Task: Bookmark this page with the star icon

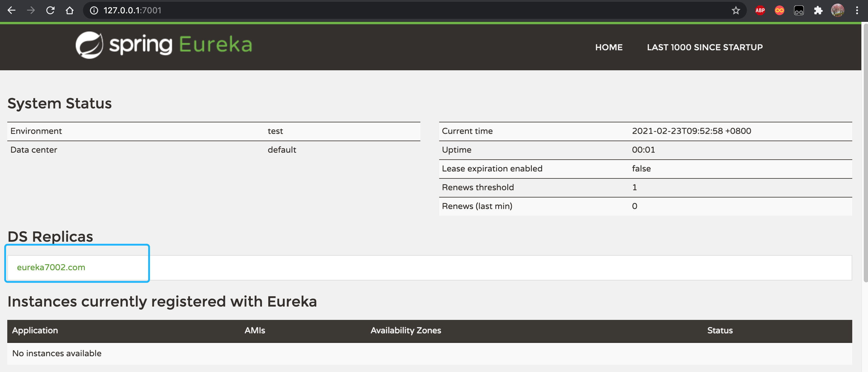Action: click(736, 10)
